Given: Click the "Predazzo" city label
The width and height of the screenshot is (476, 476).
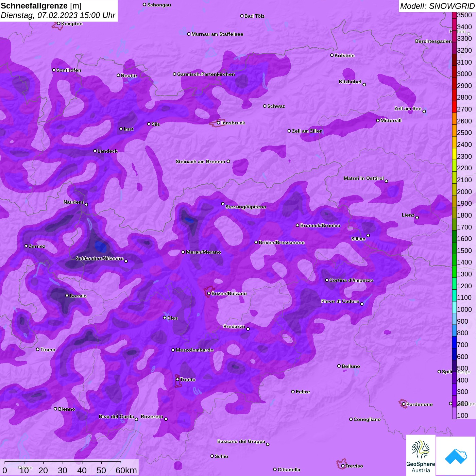Looking at the screenshot, I should pyautogui.click(x=234, y=326).
